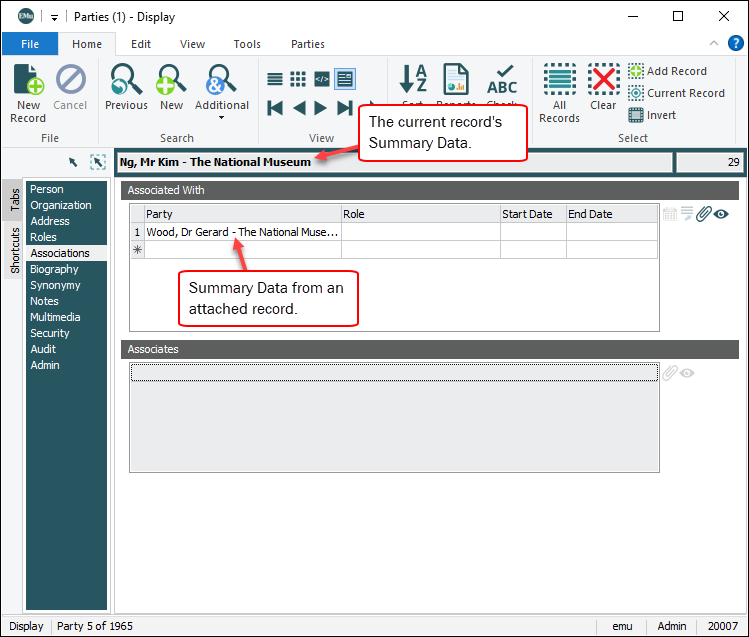Expand the Additional search dropdown
The width and height of the screenshot is (749, 637).
pos(221,117)
